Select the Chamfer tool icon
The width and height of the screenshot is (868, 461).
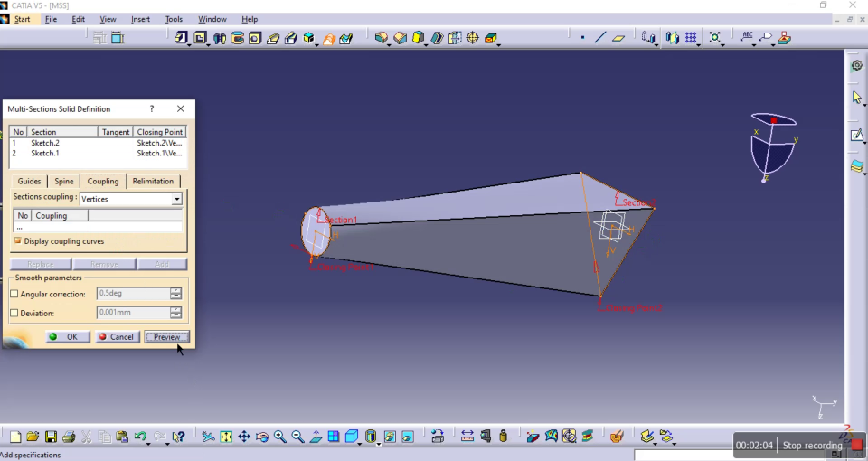pos(400,38)
